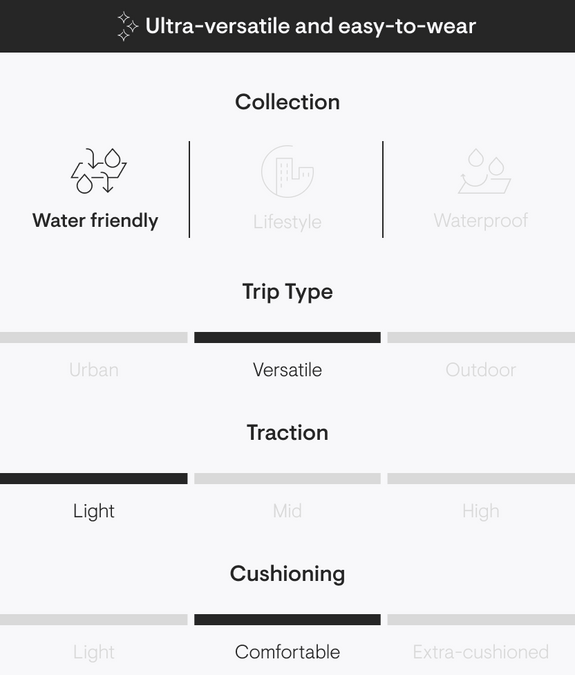This screenshot has width=575, height=675.
Task: Click the Comfortable cushioning bar segment
Action: coord(288,619)
